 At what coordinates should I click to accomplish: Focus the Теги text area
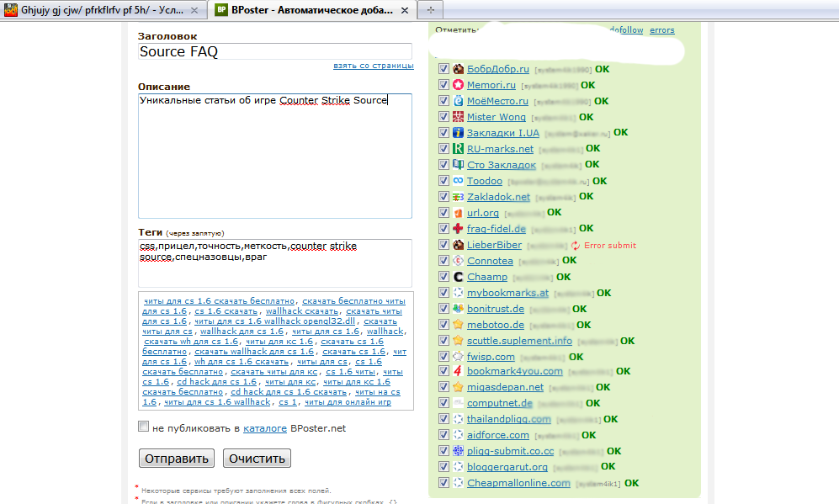click(275, 263)
